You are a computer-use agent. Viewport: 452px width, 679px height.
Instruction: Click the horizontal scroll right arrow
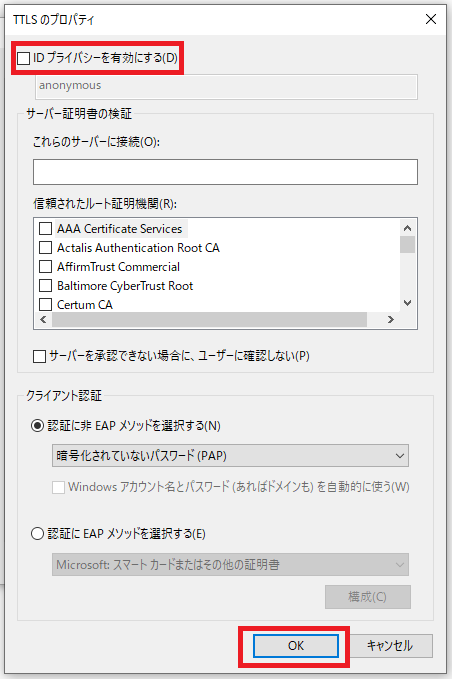click(x=391, y=320)
